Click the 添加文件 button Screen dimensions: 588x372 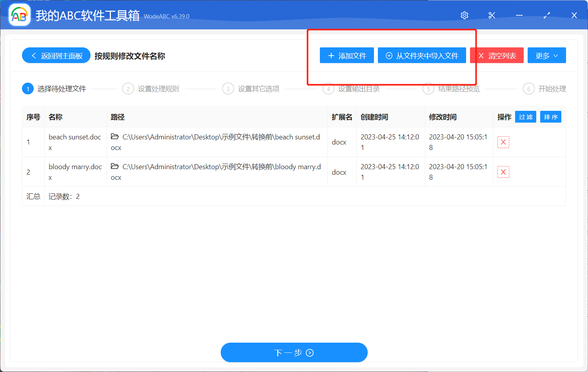coord(347,55)
